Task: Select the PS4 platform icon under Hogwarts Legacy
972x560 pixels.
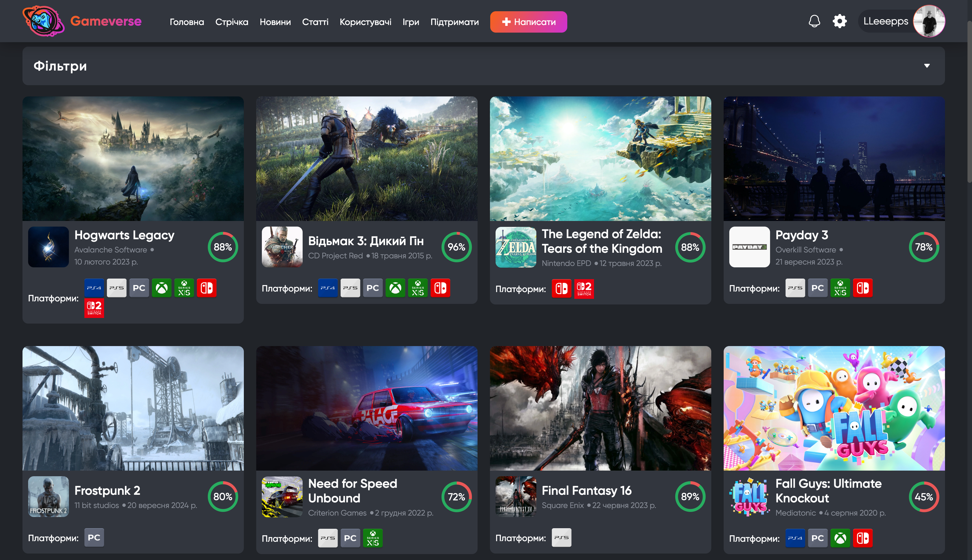Action: pos(94,288)
